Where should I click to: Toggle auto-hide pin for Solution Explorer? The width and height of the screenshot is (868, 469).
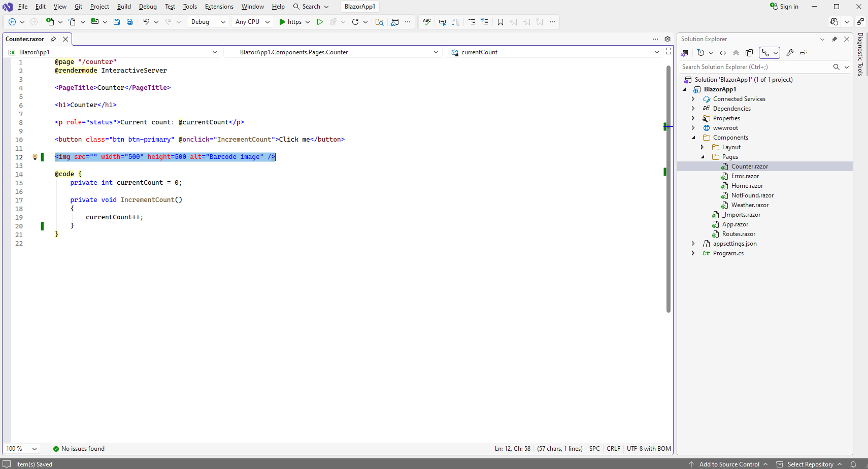click(x=834, y=39)
